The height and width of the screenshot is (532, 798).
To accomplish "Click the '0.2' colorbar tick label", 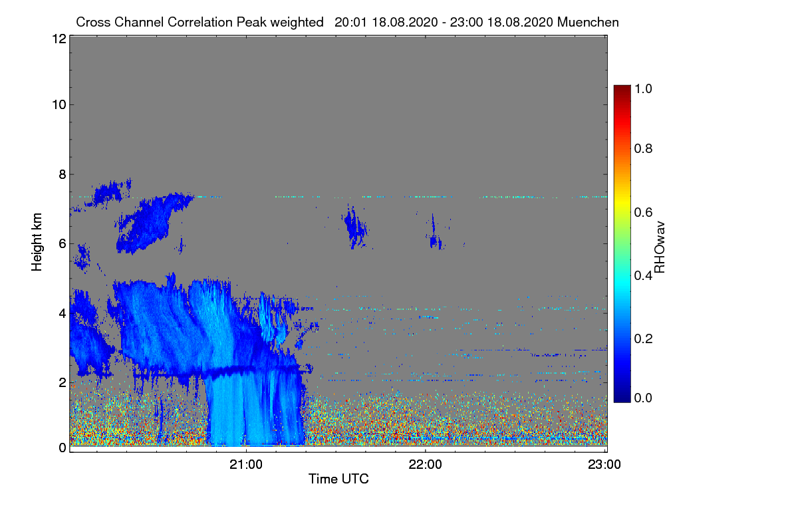I will pyautogui.click(x=642, y=338).
